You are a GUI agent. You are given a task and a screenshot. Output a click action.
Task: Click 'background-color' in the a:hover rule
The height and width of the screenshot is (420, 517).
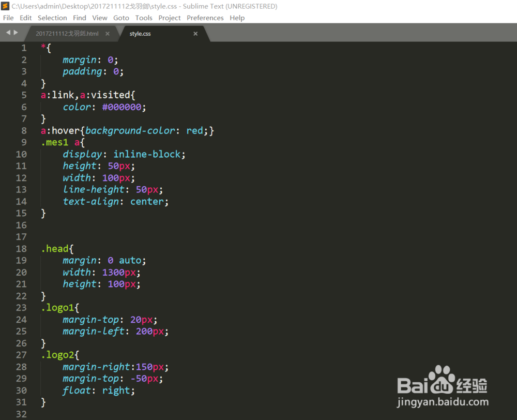point(130,131)
